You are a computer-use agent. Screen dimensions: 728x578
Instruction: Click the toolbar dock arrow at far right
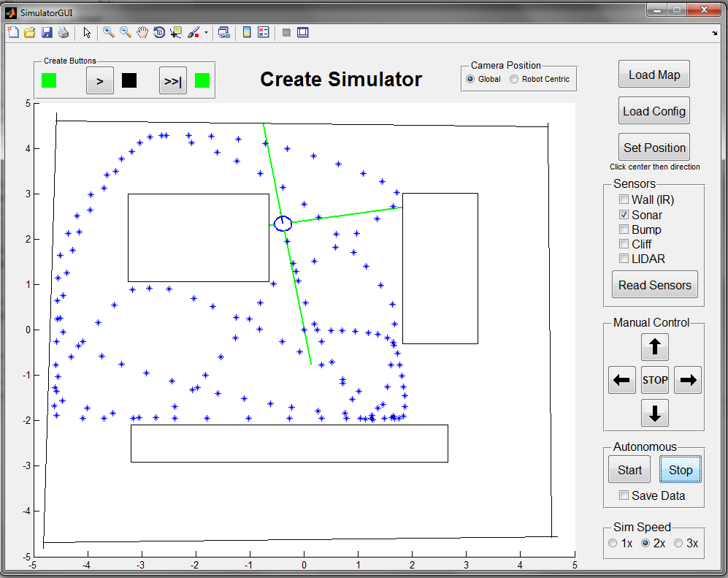coord(714,33)
